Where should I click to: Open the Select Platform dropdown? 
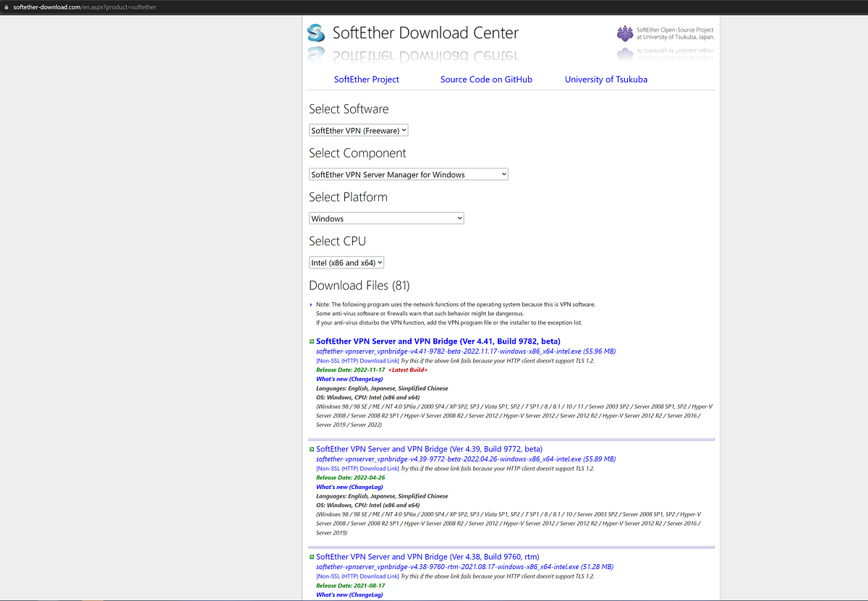386,218
